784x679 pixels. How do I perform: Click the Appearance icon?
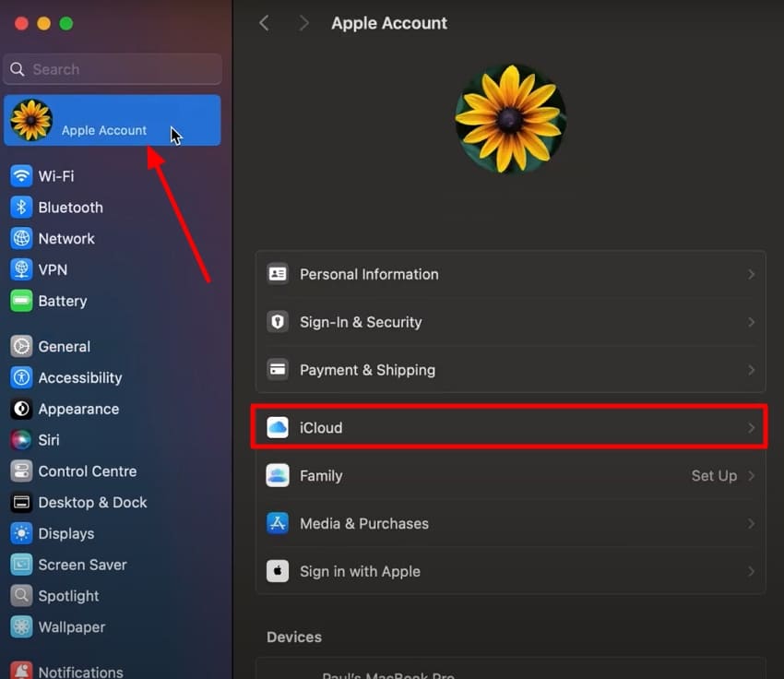pyautogui.click(x=21, y=409)
